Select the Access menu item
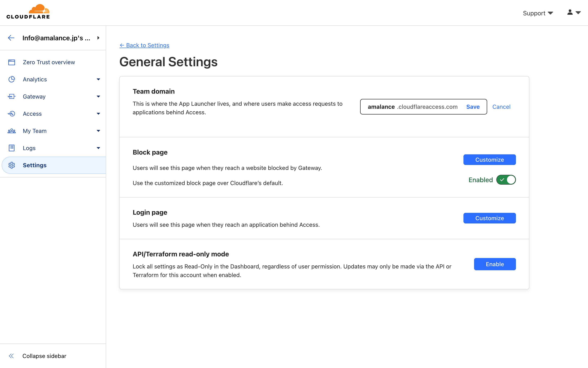Image resolution: width=588 pixels, height=368 pixels. (32, 114)
